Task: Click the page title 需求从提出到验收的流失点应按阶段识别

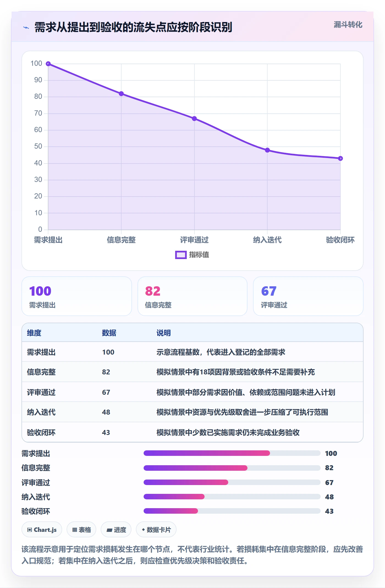Action: coord(133,27)
